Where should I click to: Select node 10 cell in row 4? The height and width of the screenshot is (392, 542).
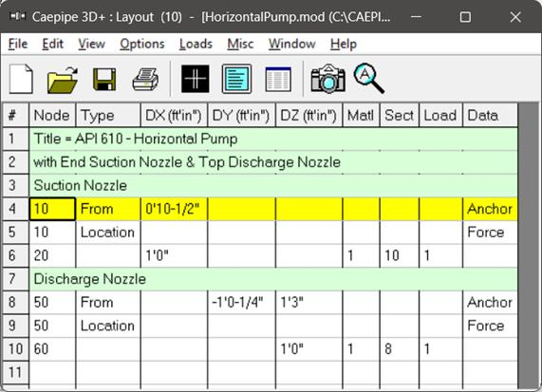pos(52,209)
